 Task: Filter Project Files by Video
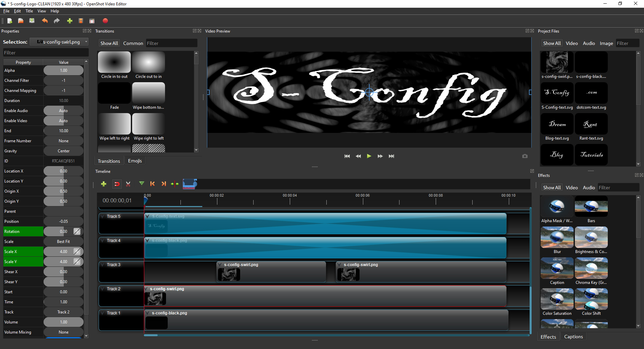coord(572,43)
